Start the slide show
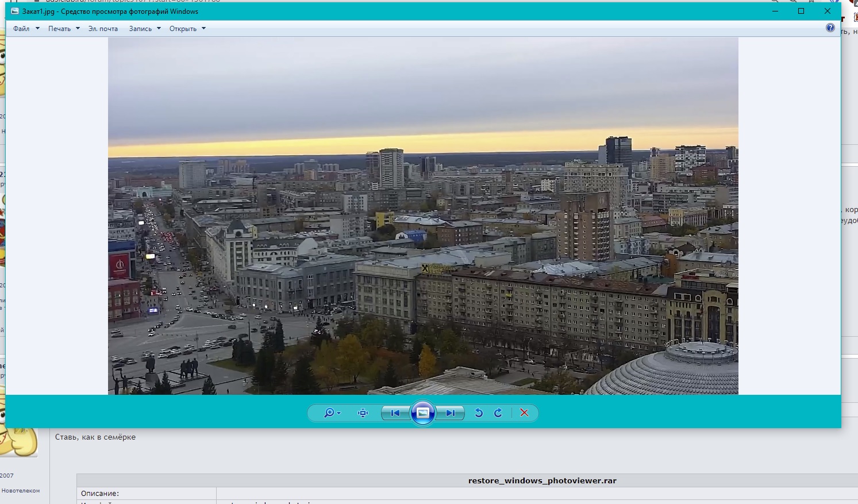858x504 pixels. tap(423, 413)
